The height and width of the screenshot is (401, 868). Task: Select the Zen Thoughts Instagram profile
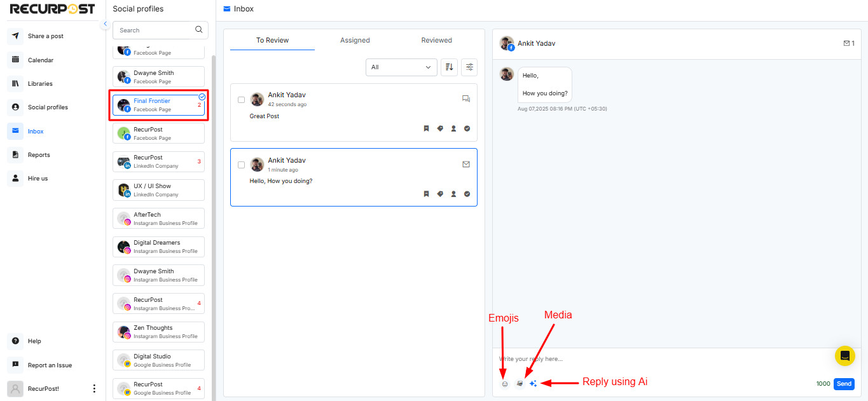pyautogui.click(x=158, y=332)
